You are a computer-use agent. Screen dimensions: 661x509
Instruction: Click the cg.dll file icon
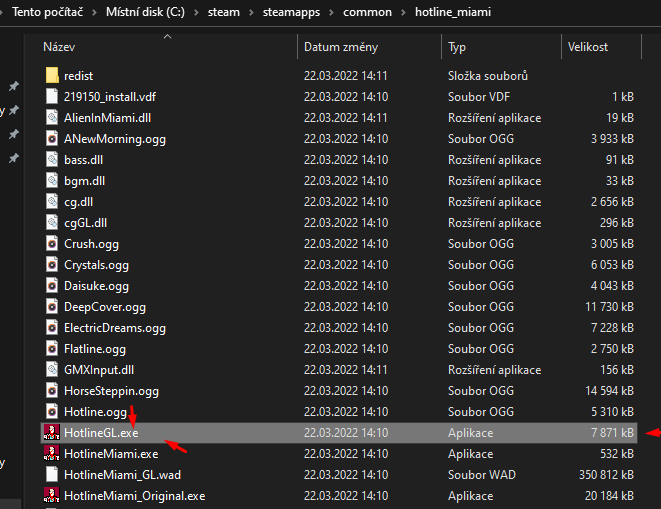point(52,202)
